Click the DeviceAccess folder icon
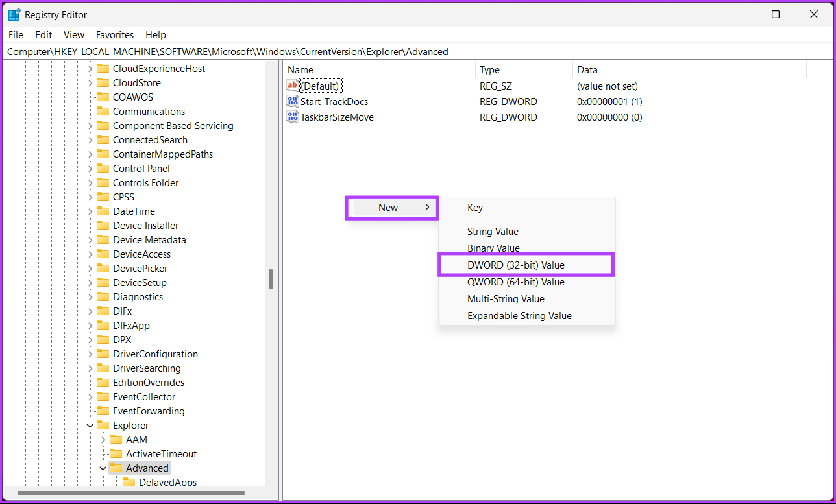Screen dimensions: 836x504 pyautogui.click(x=103, y=254)
